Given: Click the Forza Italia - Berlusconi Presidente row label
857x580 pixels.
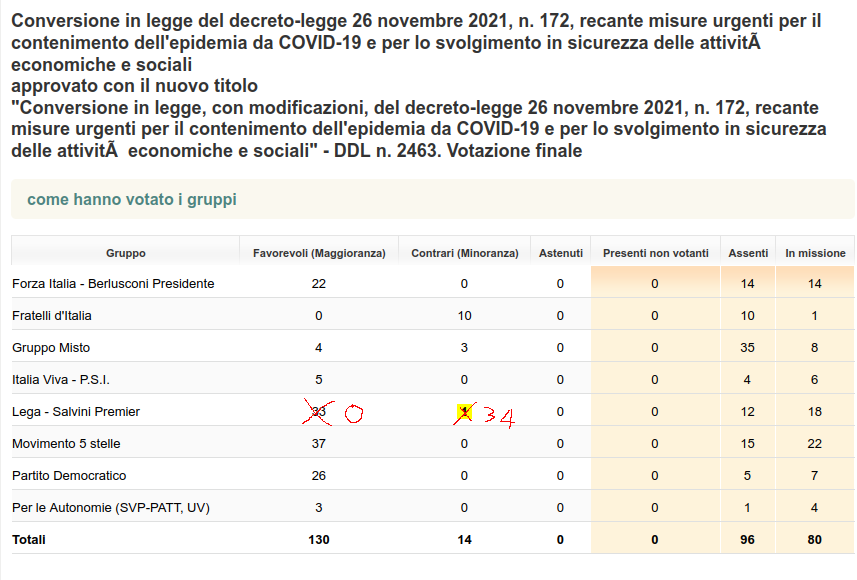Looking at the screenshot, I should (113, 284).
